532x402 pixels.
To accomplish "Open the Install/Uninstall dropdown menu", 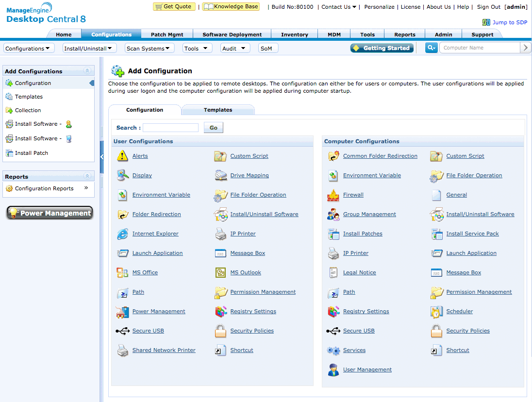I will tap(89, 48).
